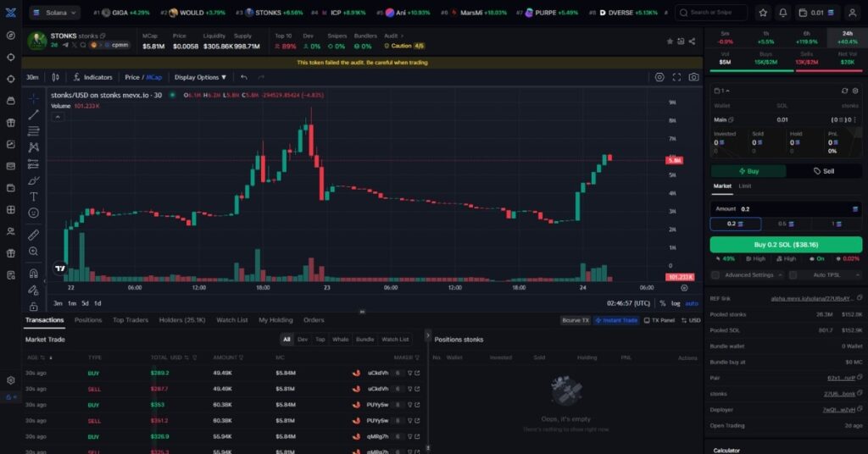Enter fullscreen chart mode
The height and width of the screenshot is (454, 868).
pyautogui.click(x=676, y=77)
